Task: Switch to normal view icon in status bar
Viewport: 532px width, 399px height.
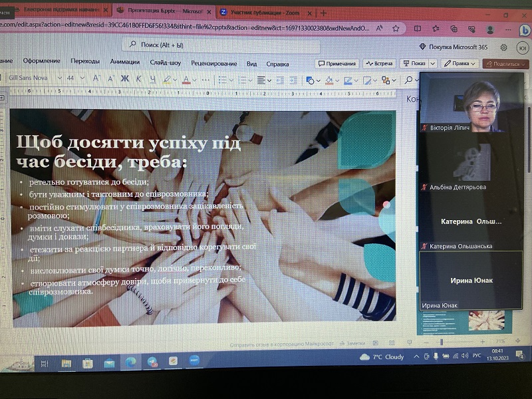Action: [375, 343]
